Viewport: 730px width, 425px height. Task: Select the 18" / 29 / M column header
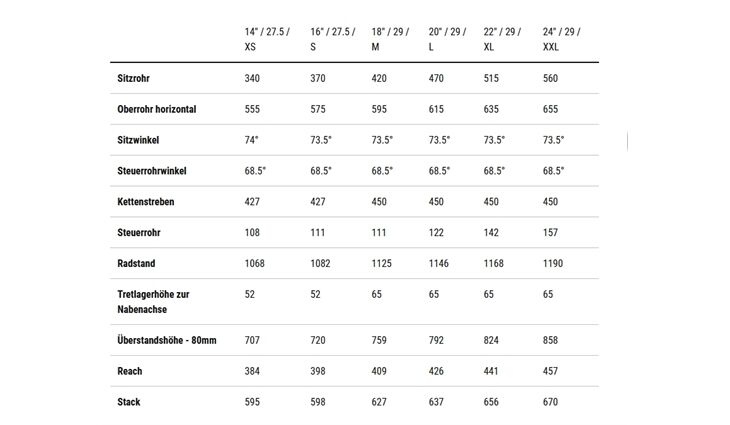(390, 39)
